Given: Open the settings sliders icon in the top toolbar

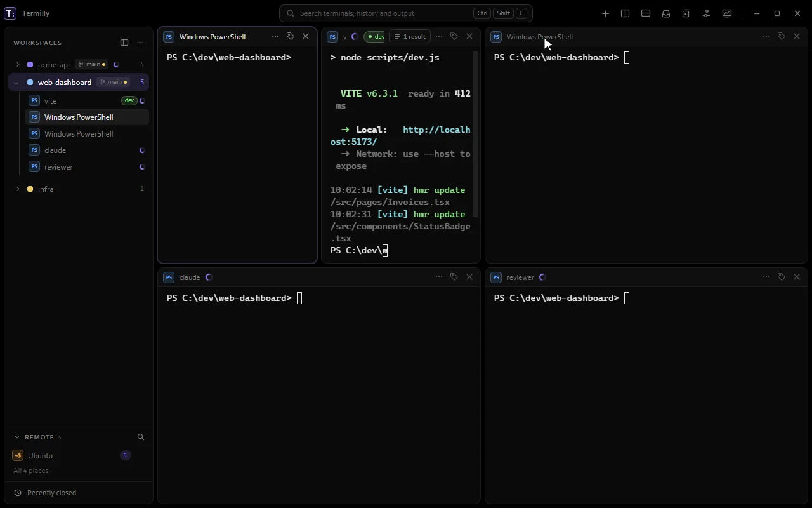Looking at the screenshot, I should tap(707, 13).
